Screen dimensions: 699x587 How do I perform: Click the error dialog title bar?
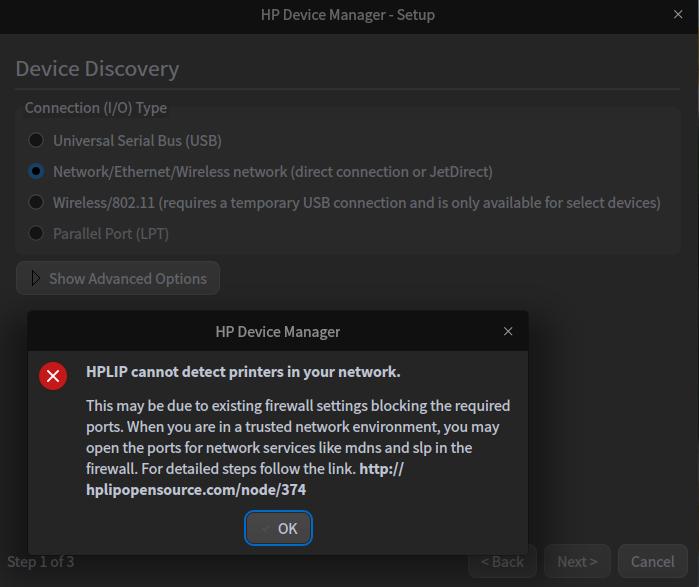click(277, 331)
